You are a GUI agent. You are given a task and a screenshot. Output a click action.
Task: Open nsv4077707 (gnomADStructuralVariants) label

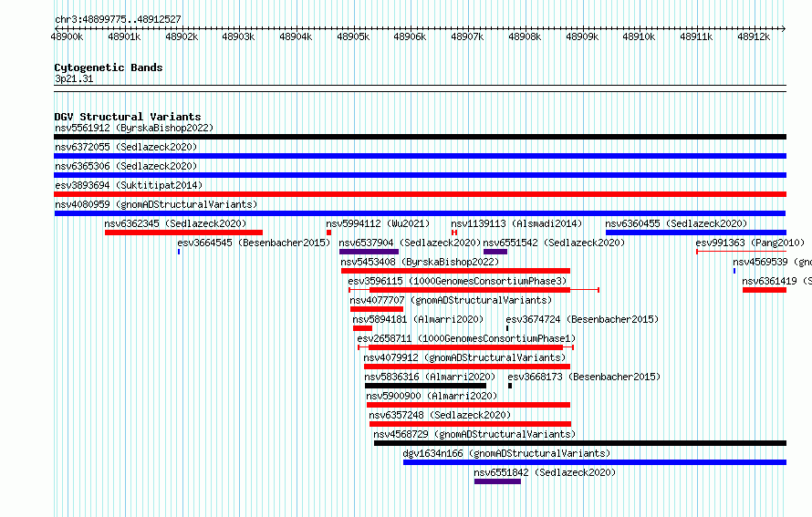[x=451, y=300]
